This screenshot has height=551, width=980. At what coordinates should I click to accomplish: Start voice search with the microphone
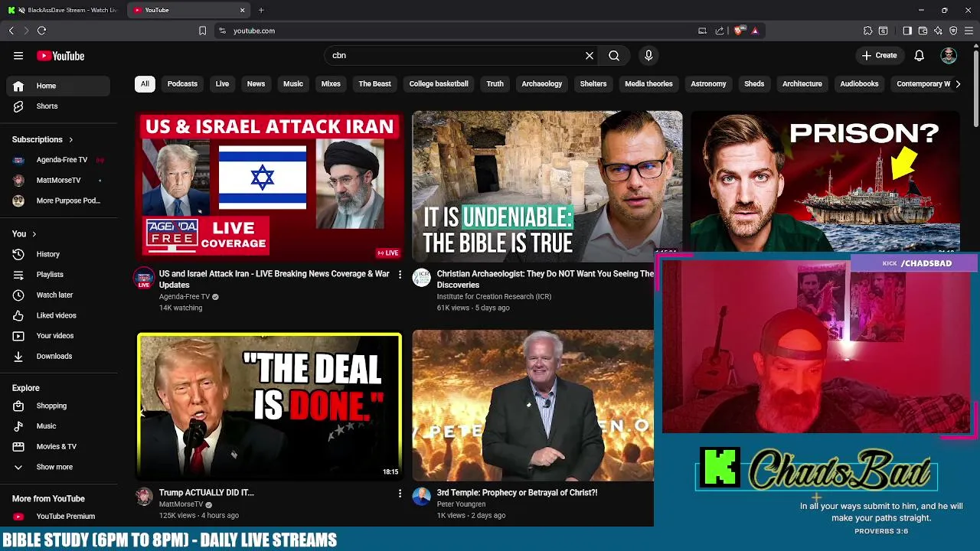648,56
